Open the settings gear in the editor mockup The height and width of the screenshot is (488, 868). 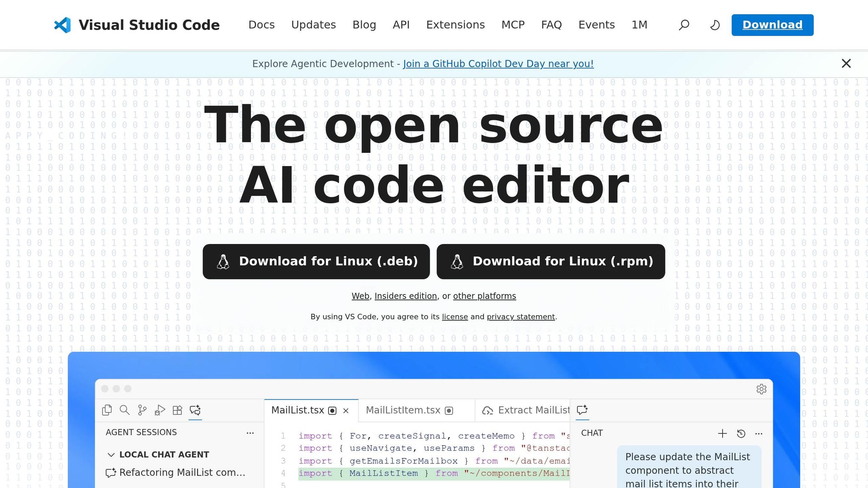[x=762, y=389]
